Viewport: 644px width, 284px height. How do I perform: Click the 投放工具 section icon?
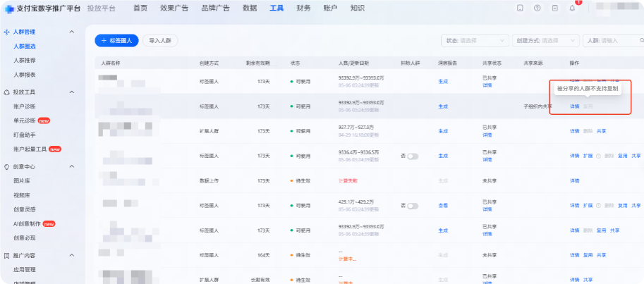(6, 92)
